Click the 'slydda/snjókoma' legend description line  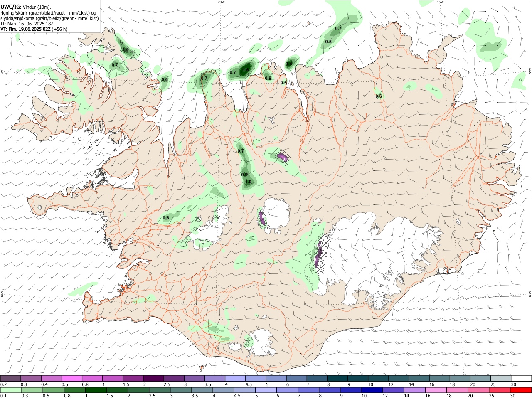click(49, 18)
